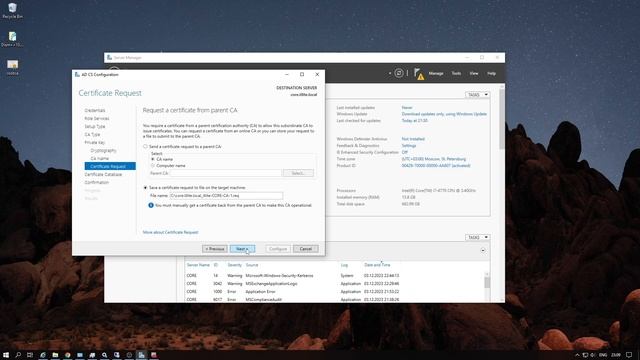Click the network icon in system tray
Viewport: 640px width, 360px height.
pyautogui.click(x=585, y=355)
